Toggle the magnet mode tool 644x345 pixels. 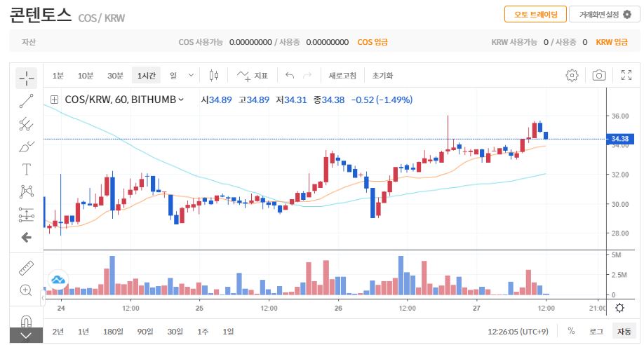click(26, 320)
